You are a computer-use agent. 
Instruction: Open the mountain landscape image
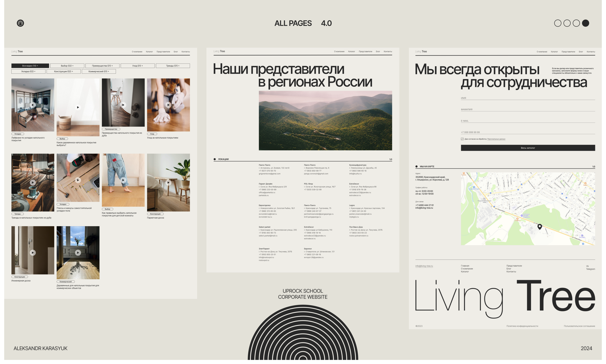[x=325, y=120]
